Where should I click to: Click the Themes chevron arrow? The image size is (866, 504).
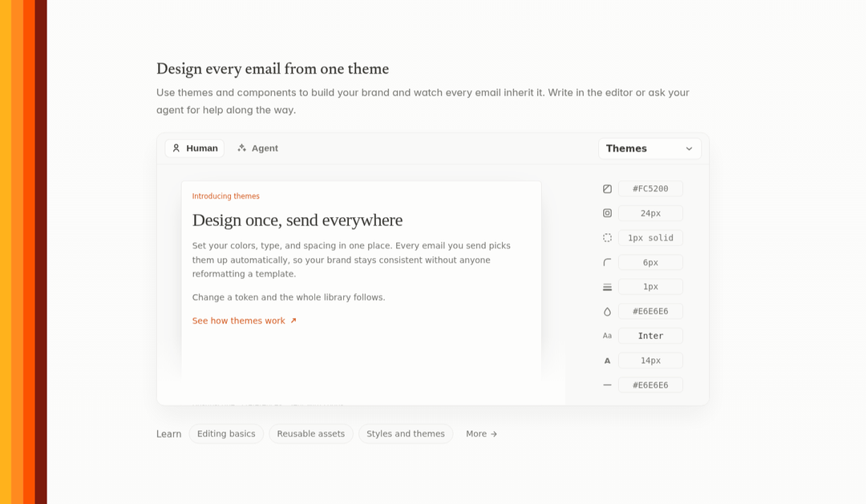click(689, 148)
